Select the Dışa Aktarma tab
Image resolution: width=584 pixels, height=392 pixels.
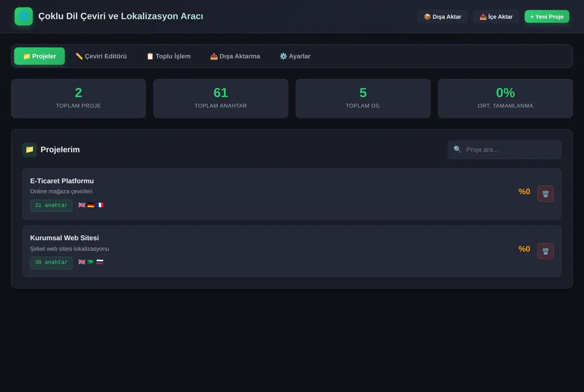point(235,56)
